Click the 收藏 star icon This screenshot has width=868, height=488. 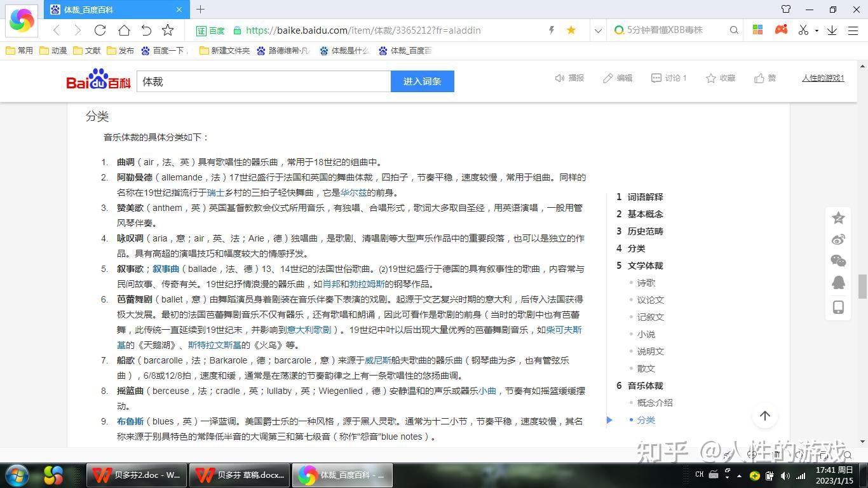pyautogui.click(x=711, y=78)
